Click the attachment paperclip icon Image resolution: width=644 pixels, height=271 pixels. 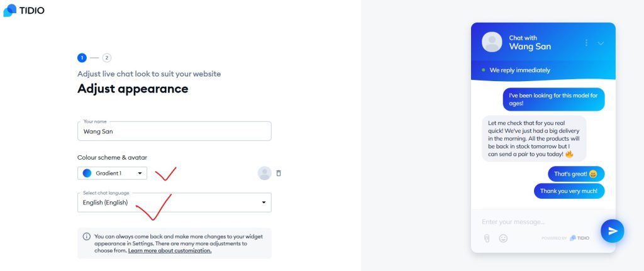click(486, 238)
